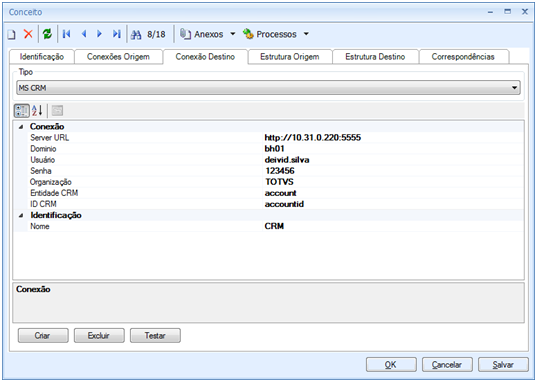
Task: Collapse the Identificação property group
Action: 21,215
